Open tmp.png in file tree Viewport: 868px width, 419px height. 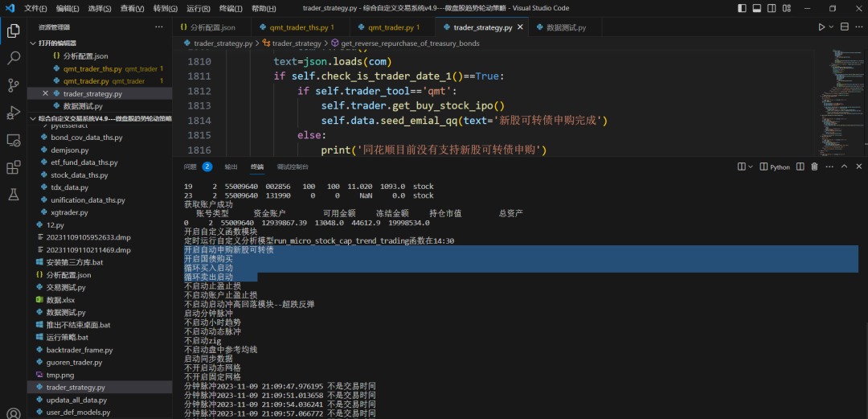59,376
